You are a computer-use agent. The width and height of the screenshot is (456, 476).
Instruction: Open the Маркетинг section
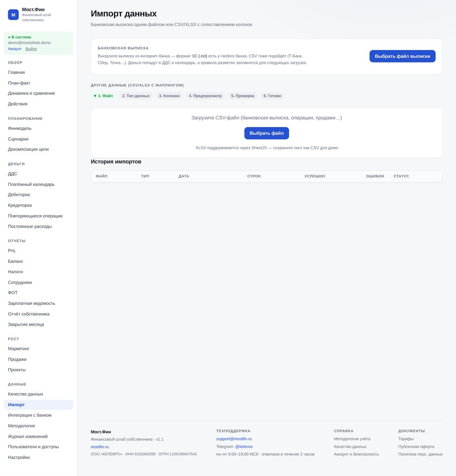click(x=39, y=349)
